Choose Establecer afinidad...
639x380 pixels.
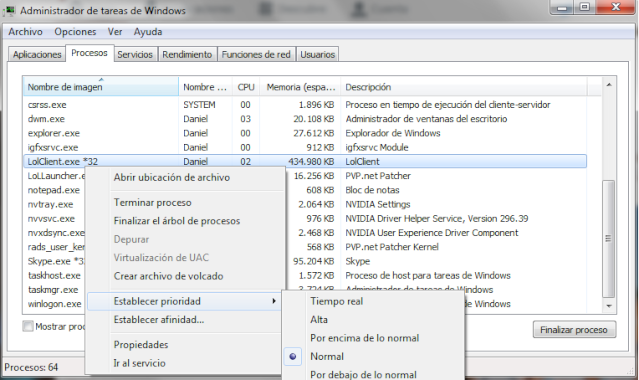[x=159, y=320]
